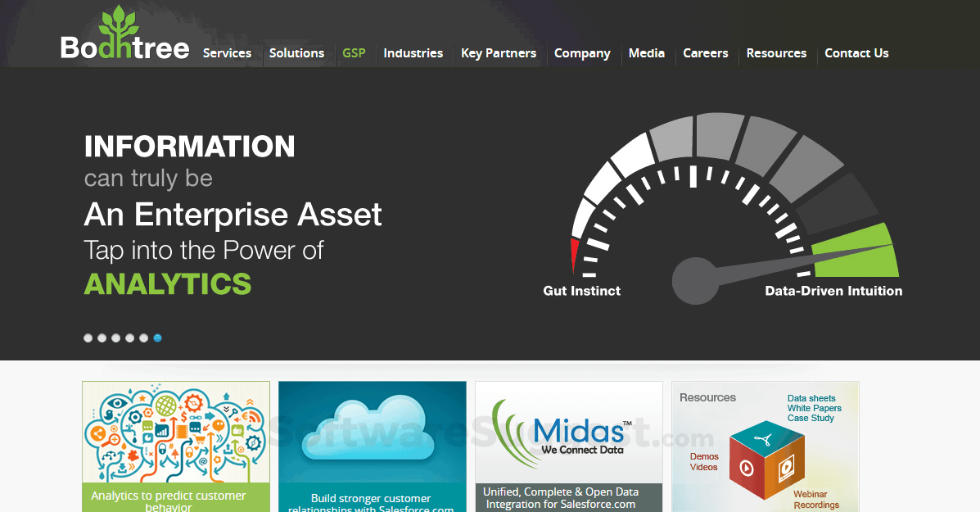The width and height of the screenshot is (980, 512).
Task: Click the second carousel progress dot
Action: pyautogui.click(x=102, y=338)
